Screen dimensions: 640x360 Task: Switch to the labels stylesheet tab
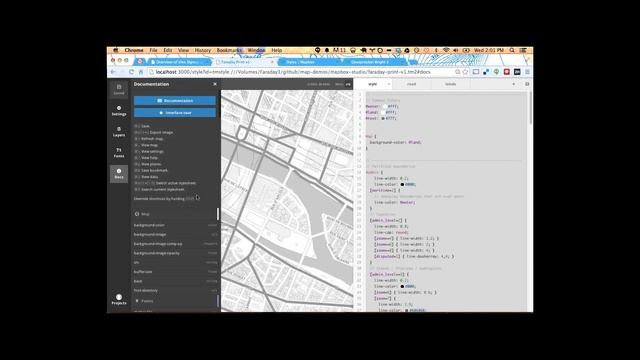(451, 84)
